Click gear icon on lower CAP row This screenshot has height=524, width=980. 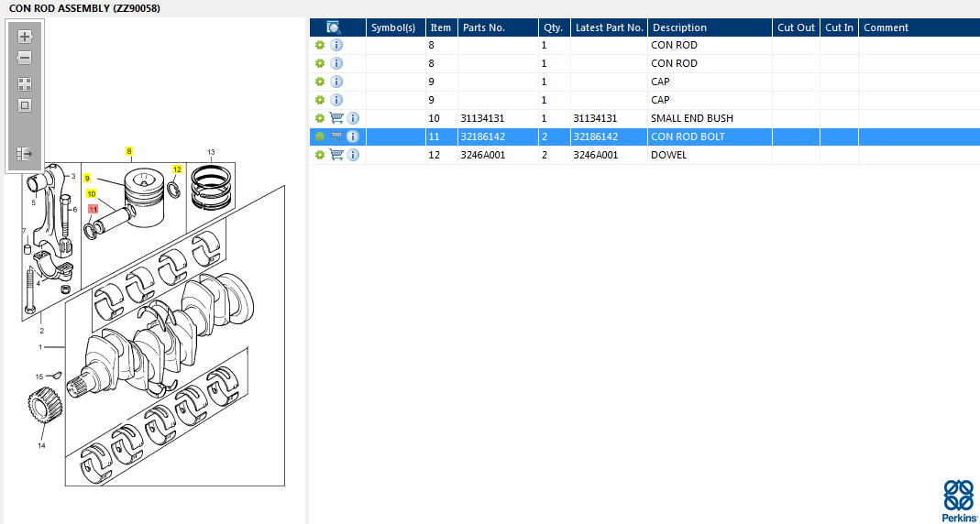320,99
